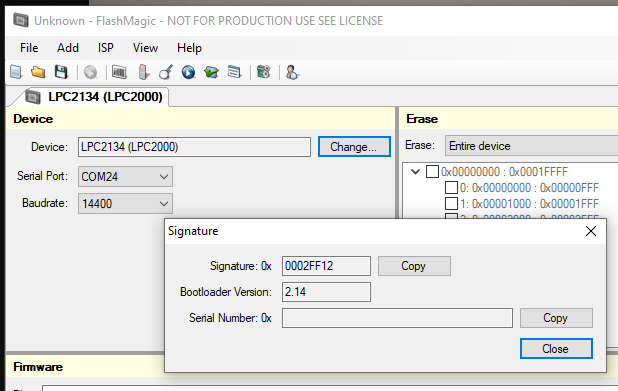Click chip icon on LPC2134 tab
This screenshot has height=391, width=618.
[33, 97]
